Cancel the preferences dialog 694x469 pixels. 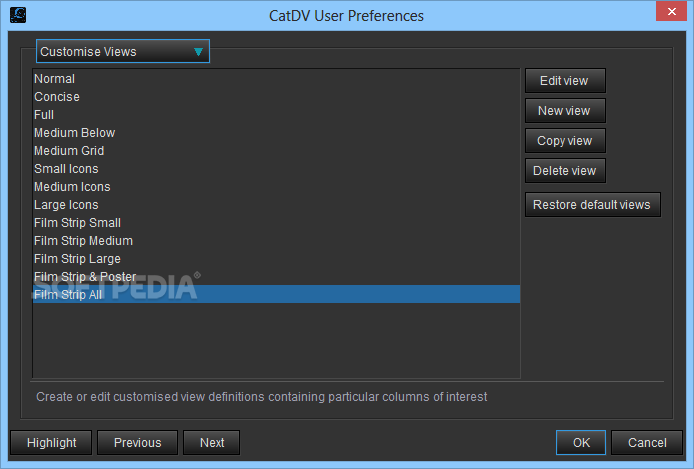647,442
